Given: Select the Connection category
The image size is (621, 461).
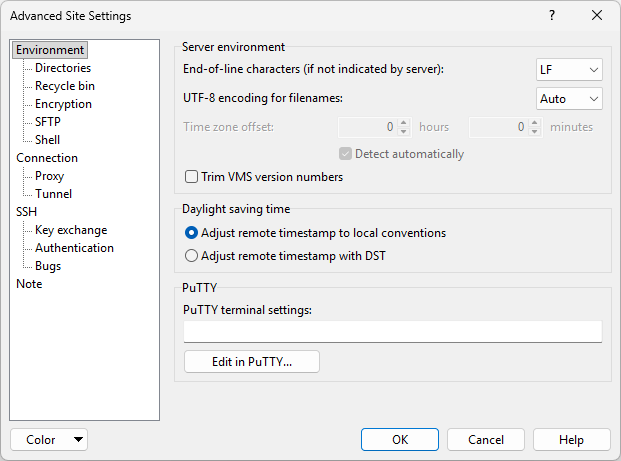Looking at the screenshot, I should pyautogui.click(x=47, y=158).
